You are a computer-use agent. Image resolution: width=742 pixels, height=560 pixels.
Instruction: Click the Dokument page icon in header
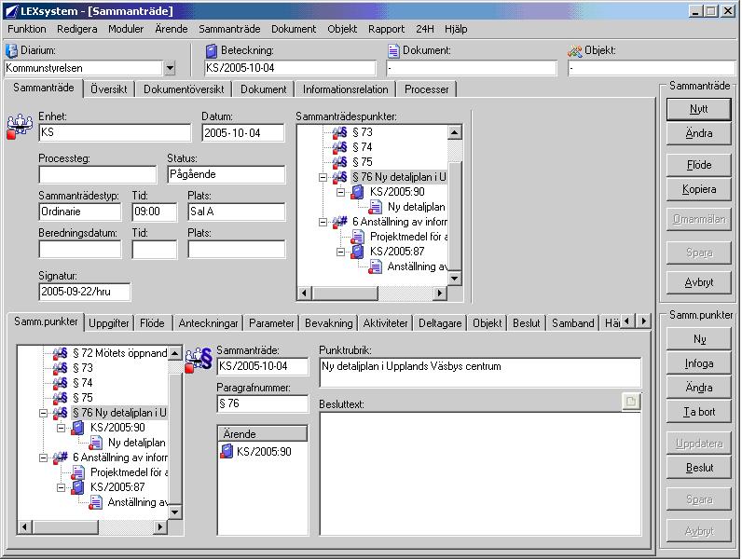(393, 50)
